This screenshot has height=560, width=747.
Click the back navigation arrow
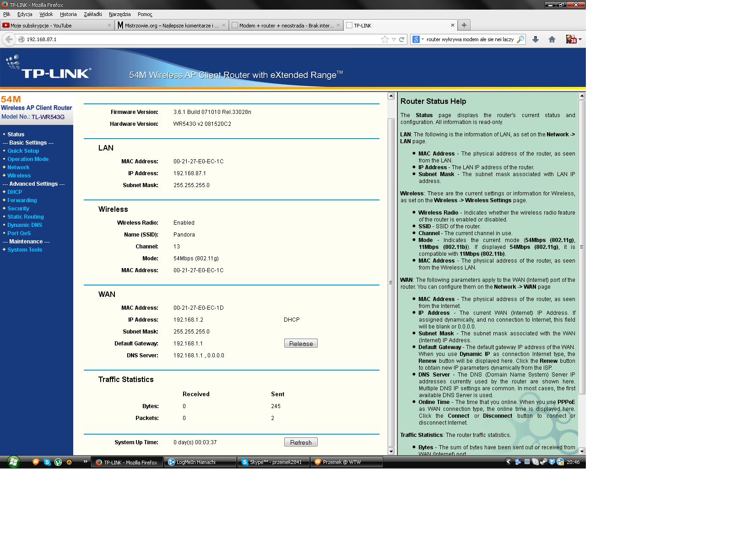tap(9, 39)
